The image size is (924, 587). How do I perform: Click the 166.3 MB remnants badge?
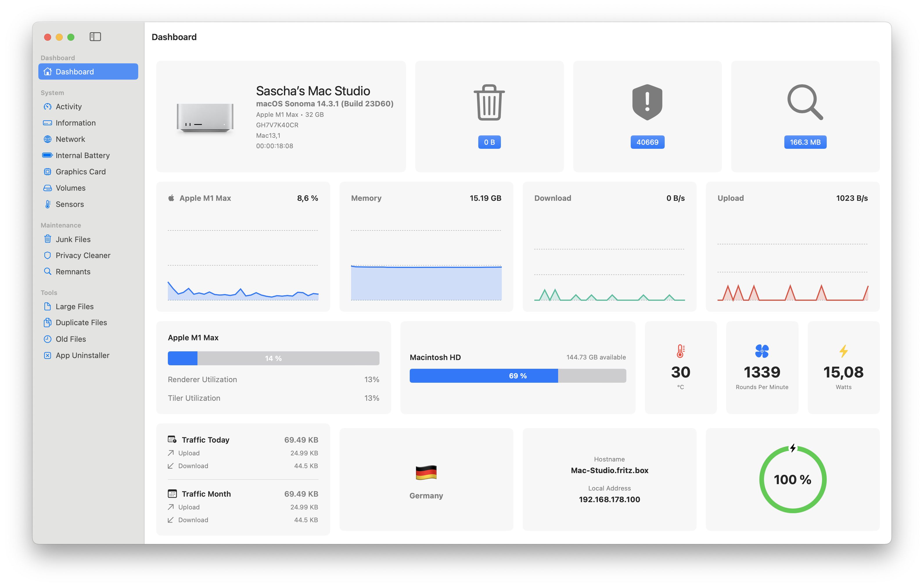coord(805,142)
